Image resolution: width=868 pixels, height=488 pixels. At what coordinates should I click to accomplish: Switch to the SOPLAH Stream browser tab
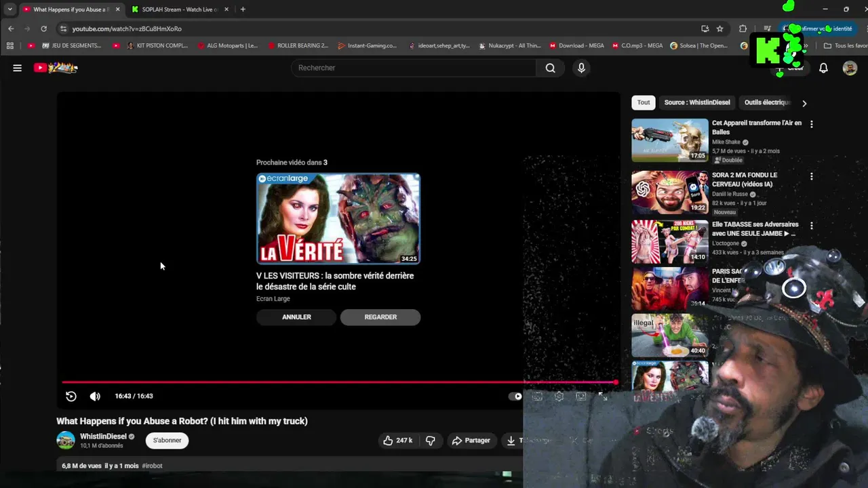click(x=179, y=9)
